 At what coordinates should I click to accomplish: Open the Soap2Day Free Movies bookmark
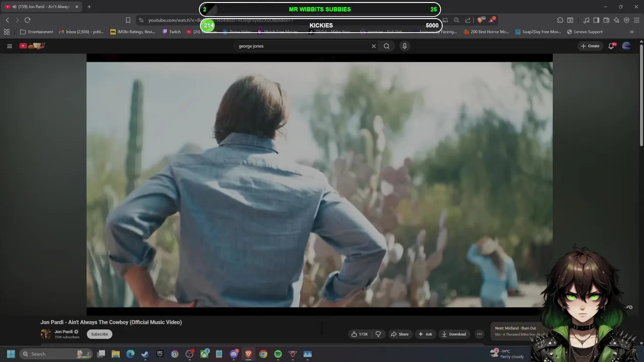pos(538,32)
